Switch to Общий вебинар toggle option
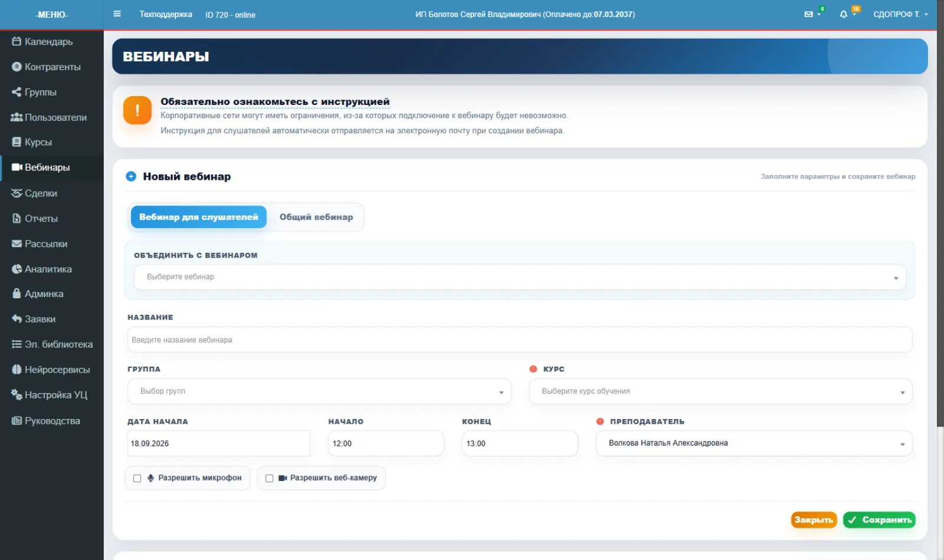The height and width of the screenshot is (560, 944). [x=316, y=217]
